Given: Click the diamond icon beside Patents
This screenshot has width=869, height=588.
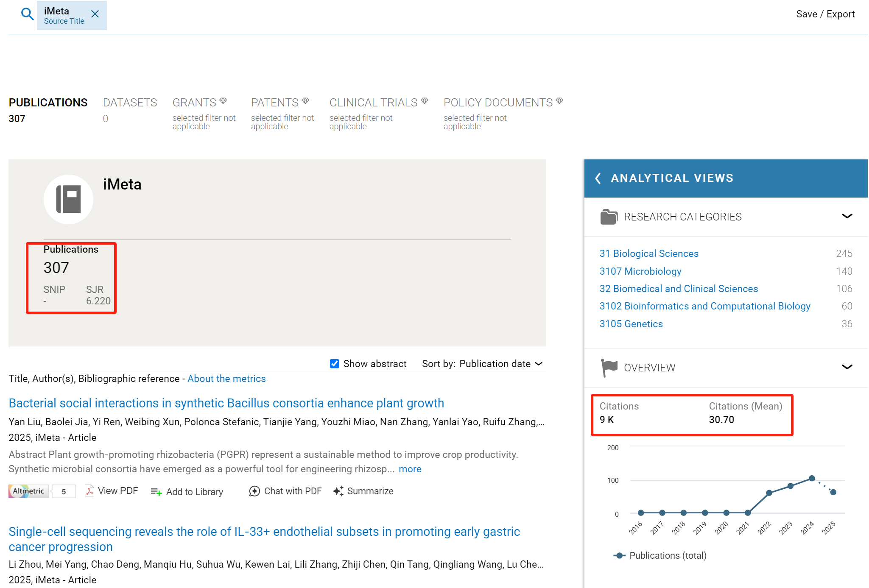Looking at the screenshot, I should 305,101.
